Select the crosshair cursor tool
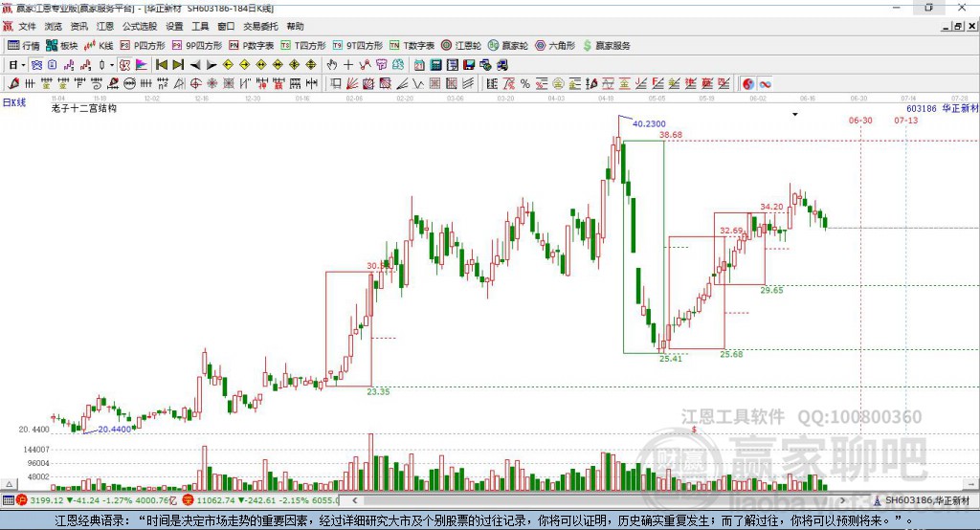The image size is (980, 530). tap(348, 64)
